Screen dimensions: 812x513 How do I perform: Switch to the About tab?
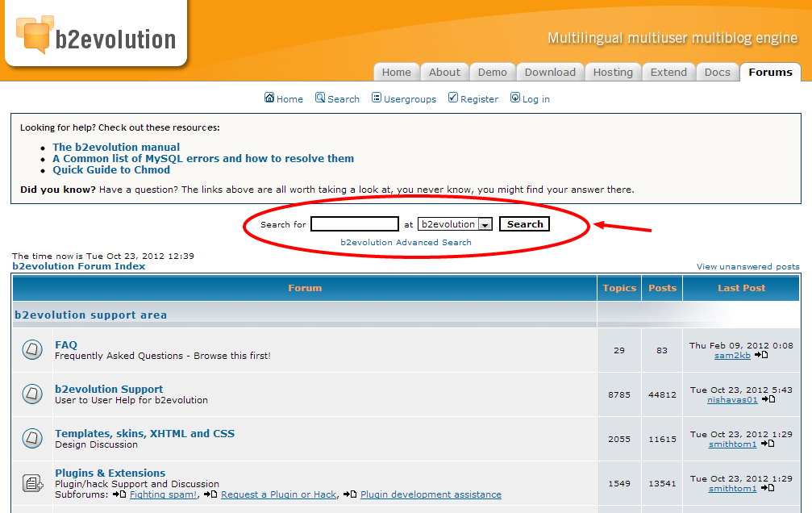[444, 72]
